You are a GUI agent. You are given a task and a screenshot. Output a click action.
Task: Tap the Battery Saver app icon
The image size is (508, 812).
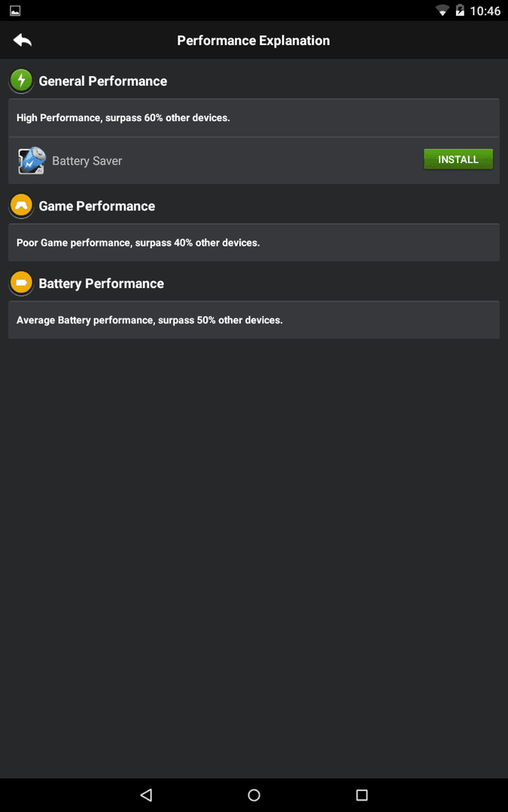(x=32, y=160)
